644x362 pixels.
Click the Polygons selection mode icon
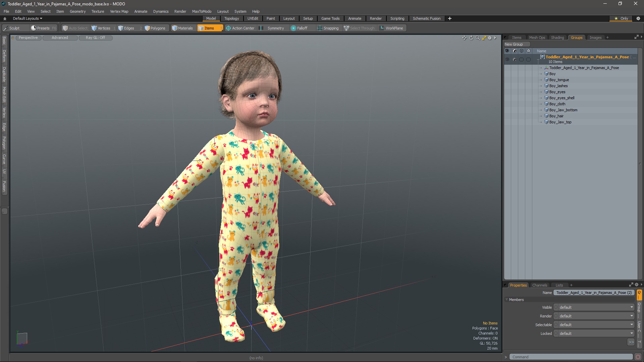147,28
